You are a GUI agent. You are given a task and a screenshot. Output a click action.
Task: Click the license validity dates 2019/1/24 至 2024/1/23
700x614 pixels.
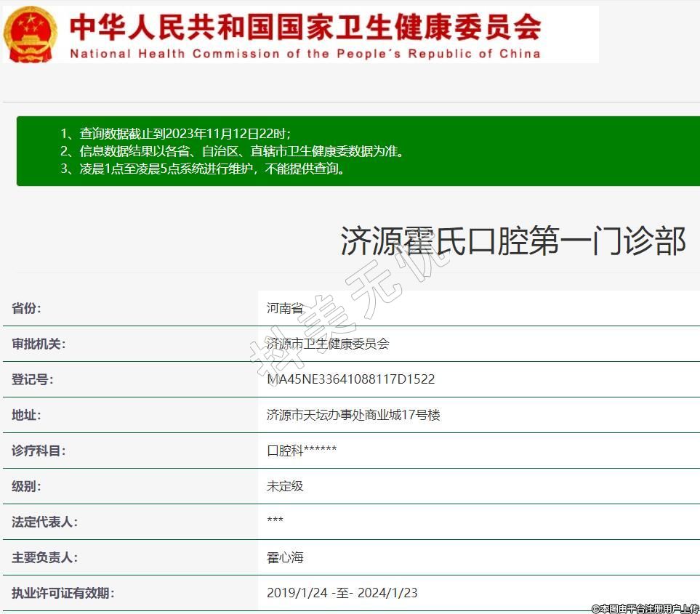pos(342,593)
